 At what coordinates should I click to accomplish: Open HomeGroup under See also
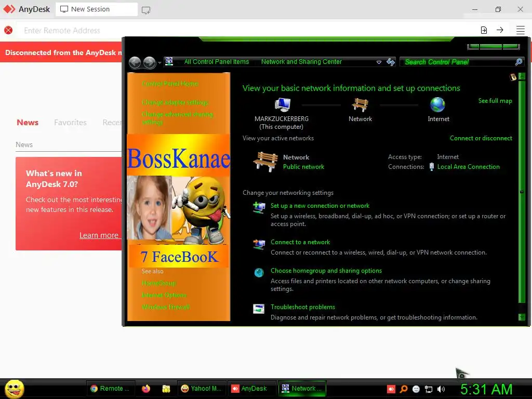tap(159, 283)
